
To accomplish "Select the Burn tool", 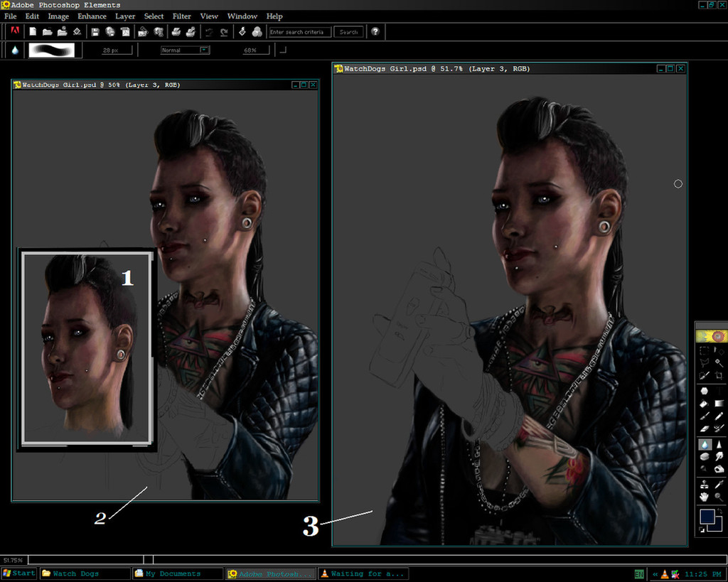I will (x=719, y=468).
